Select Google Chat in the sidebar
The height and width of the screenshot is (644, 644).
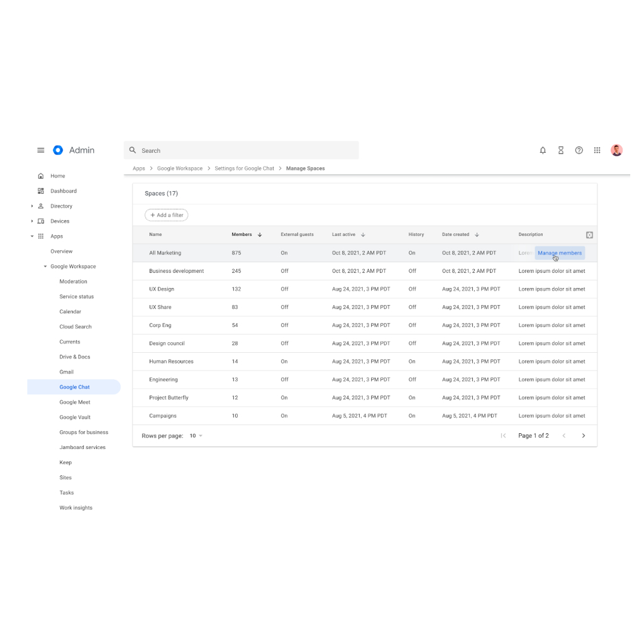tap(74, 387)
